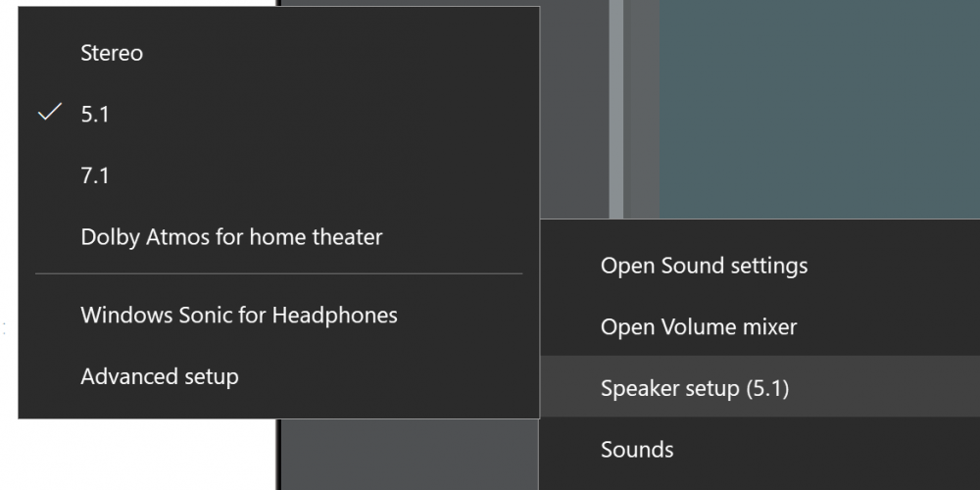Select the Stereo speaker configuration
The image size is (980, 490).
click(x=112, y=54)
